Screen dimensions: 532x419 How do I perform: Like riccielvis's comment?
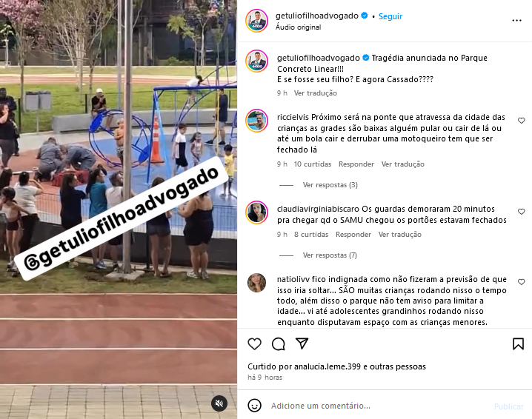(x=521, y=121)
